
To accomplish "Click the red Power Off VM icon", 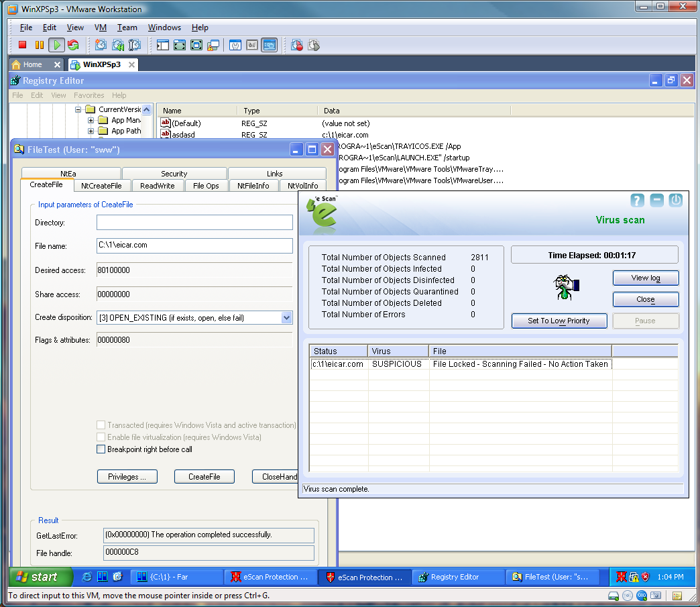I will pyautogui.click(x=22, y=45).
